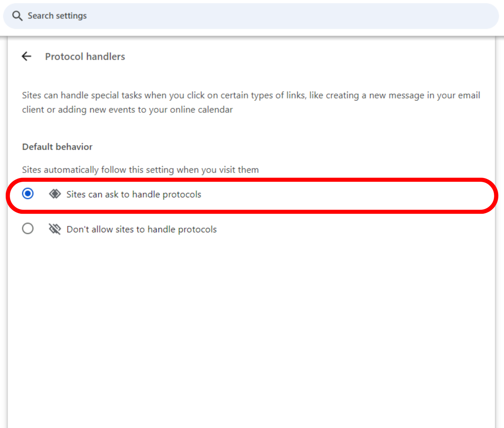Select the 'Don't allow sites' radio button

[x=28, y=229]
